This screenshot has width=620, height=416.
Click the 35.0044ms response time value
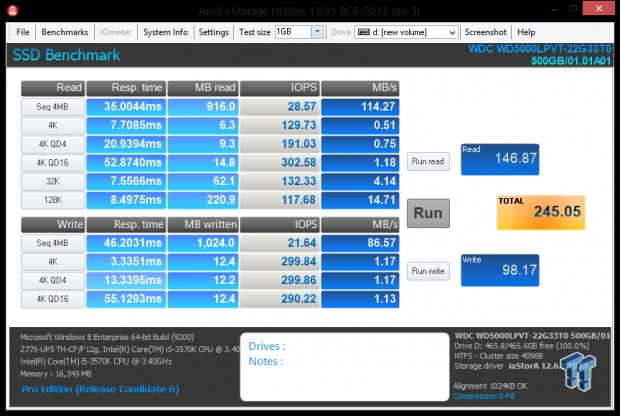click(x=126, y=107)
